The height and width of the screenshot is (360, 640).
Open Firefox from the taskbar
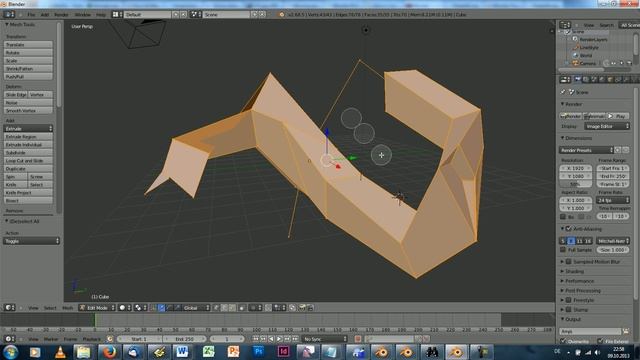pyautogui.click(x=109, y=352)
